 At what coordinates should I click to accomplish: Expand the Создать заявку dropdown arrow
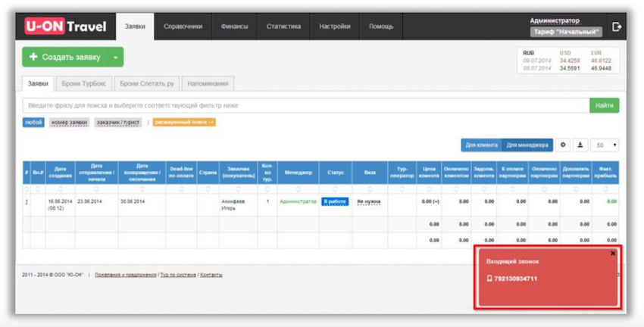[115, 57]
